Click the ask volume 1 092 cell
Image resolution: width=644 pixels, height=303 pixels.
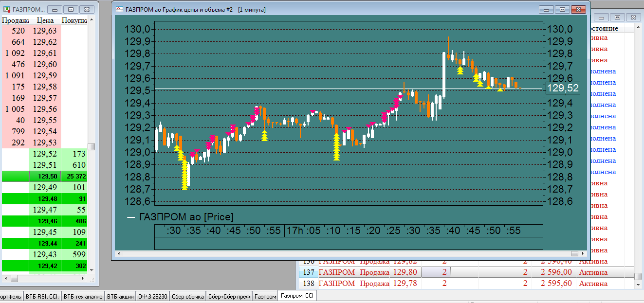16,53
